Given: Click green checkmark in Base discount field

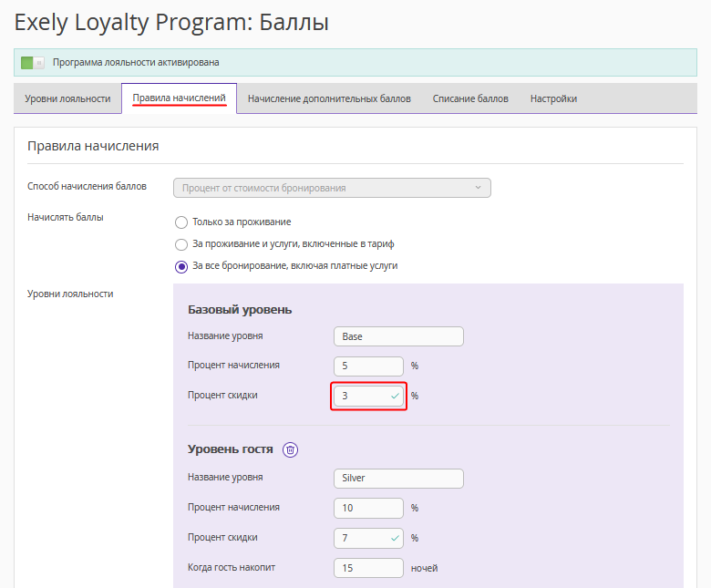Looking at the screenshot, I should (395, 397).
